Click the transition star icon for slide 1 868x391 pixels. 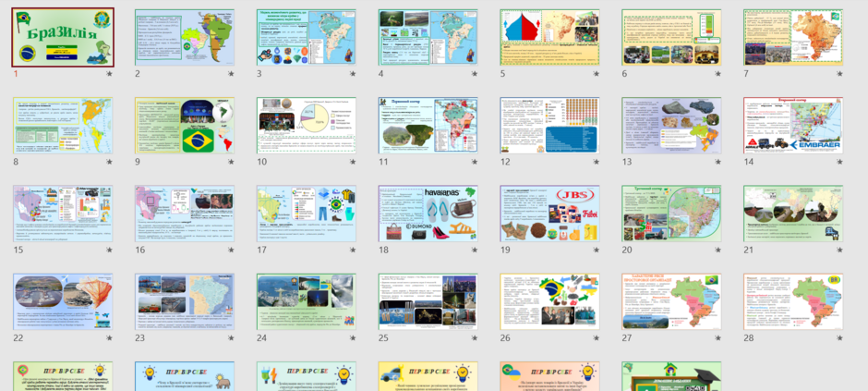click(109, 74)
